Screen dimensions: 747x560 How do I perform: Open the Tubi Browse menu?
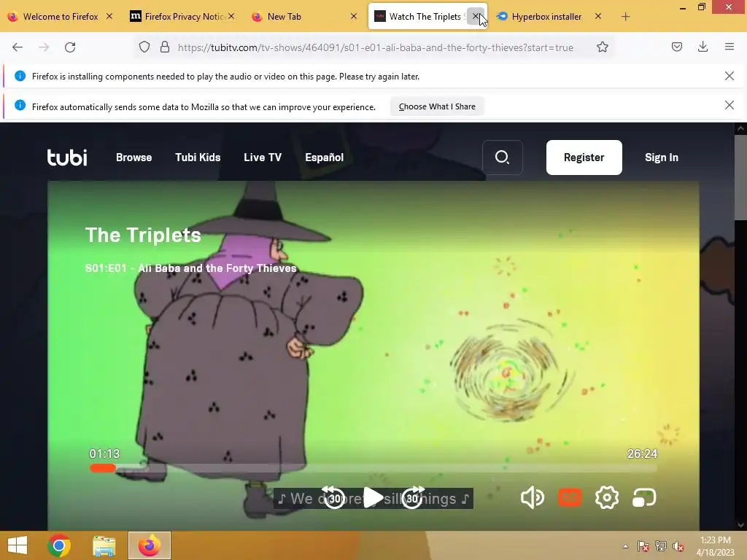coord(134,157)
